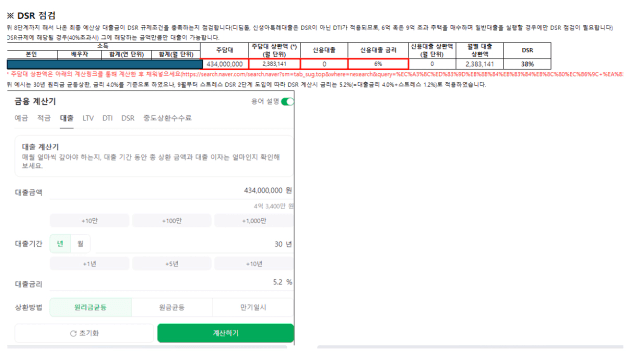This screenshot has width=640, height=361.
Task: Click the ※ DSR 점검 heading
Action: tap(31, 16)
